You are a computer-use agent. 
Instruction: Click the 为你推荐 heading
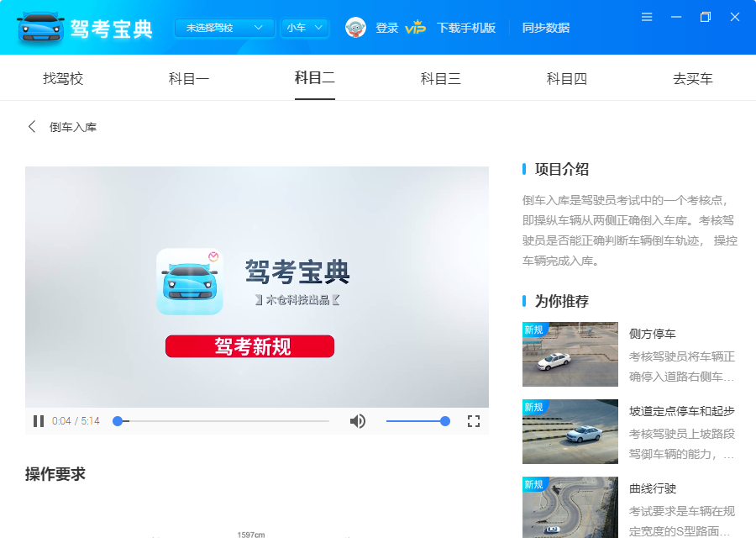tap(562, 301)
